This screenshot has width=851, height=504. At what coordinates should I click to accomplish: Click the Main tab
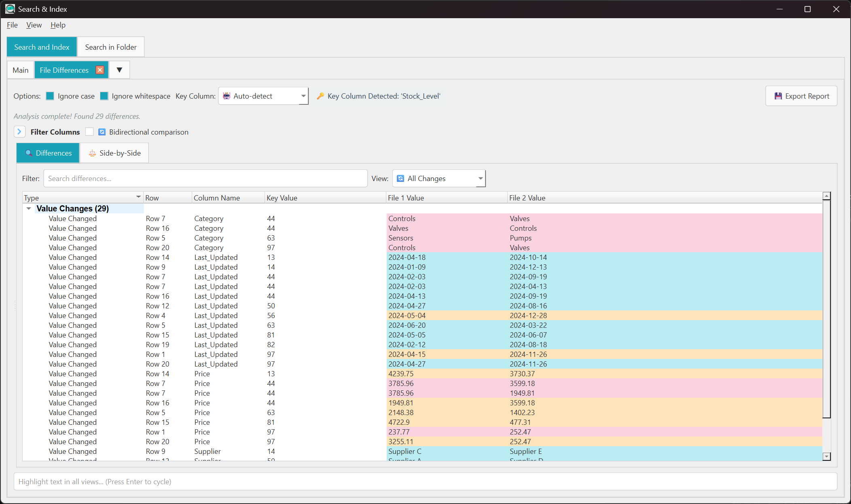(21, 70)
